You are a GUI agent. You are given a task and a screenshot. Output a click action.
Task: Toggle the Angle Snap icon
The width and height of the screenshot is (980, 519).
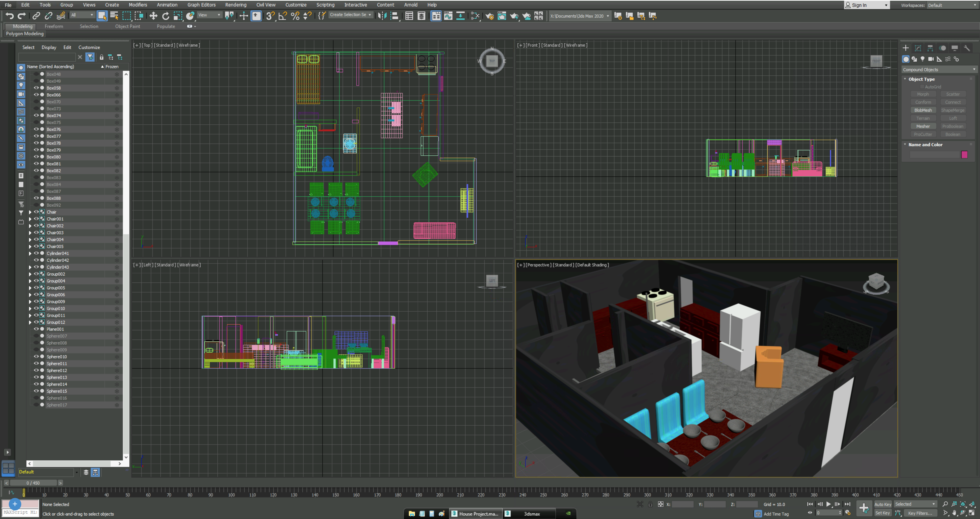(x=283, y=16)
